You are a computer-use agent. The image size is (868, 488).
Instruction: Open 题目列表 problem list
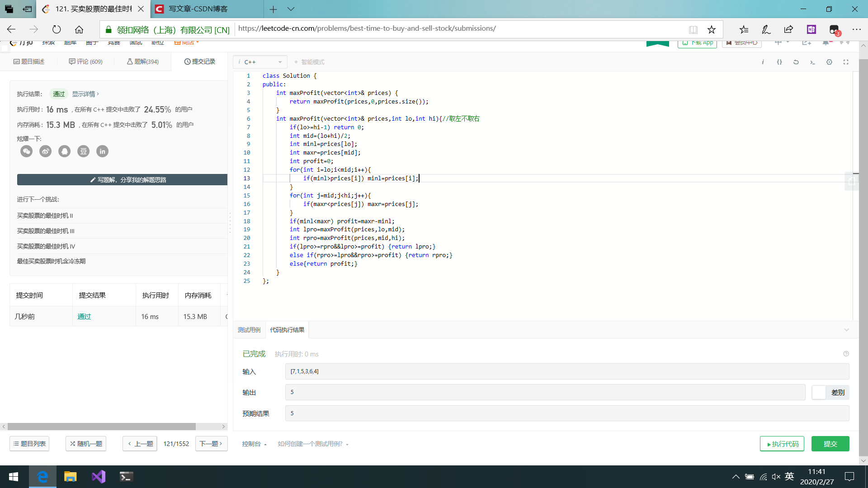[x=29, y=444]
